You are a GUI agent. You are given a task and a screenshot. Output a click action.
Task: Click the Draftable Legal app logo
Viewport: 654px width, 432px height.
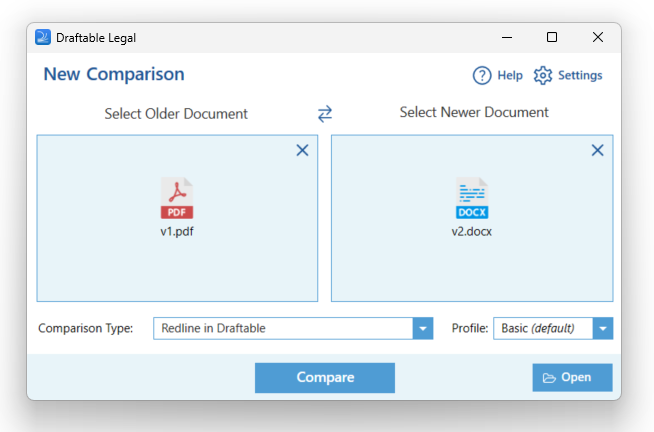(43, 37)
